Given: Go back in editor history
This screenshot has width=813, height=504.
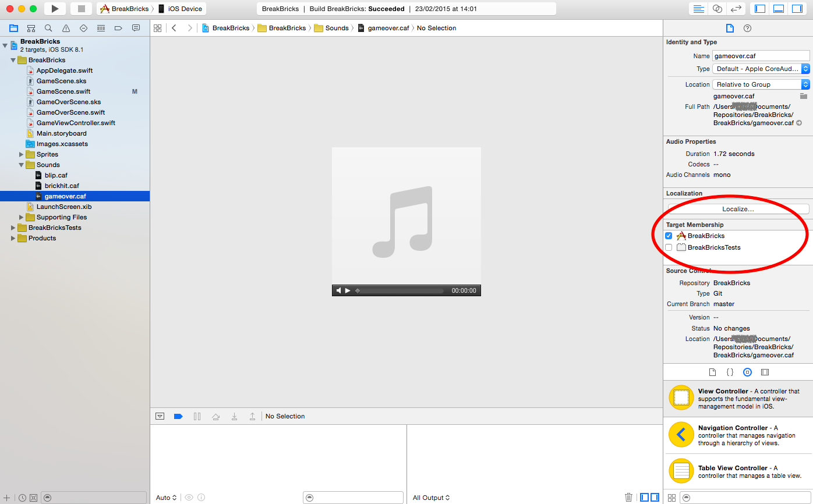Looking at the screenshot, I should coord(174,28).
